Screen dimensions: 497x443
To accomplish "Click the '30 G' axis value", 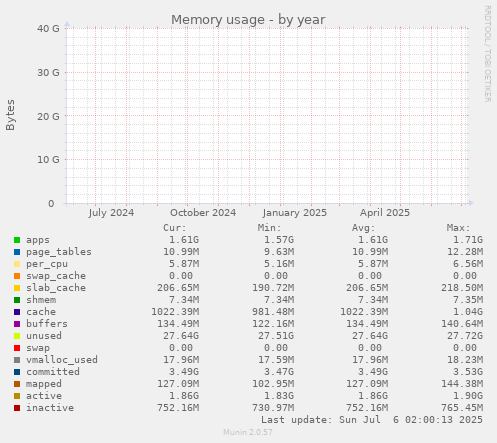I will coord(48,73).
